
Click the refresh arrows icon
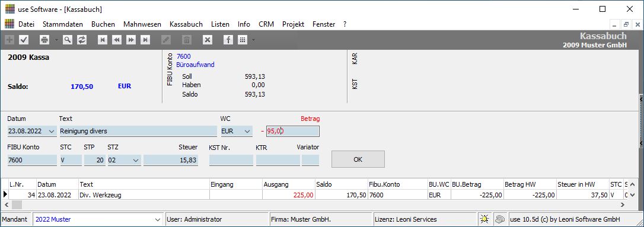click(82, 40)
